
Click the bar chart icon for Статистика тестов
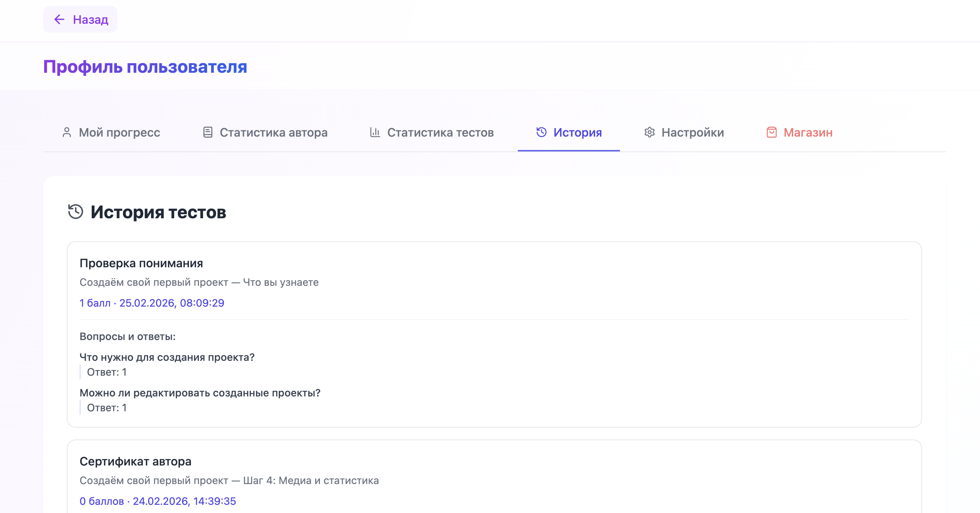point(375,133)
